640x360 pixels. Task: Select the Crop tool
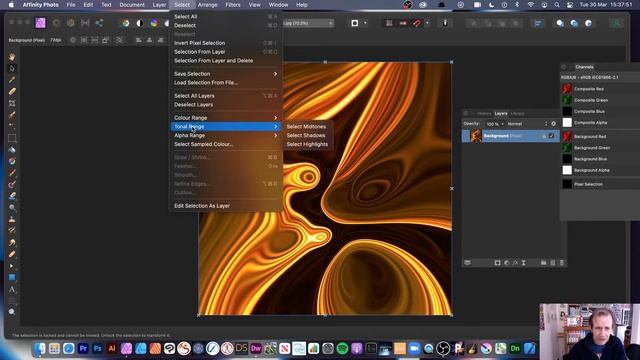(x=12, y=103)
